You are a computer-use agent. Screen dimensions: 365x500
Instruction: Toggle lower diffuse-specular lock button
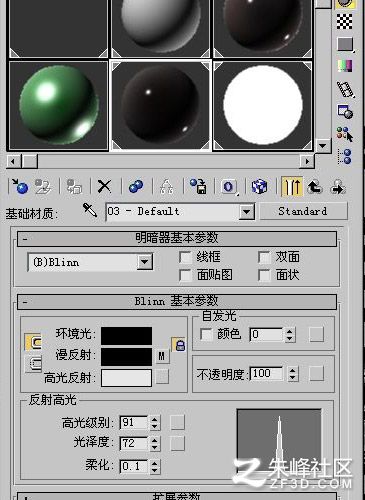point(33,364)
